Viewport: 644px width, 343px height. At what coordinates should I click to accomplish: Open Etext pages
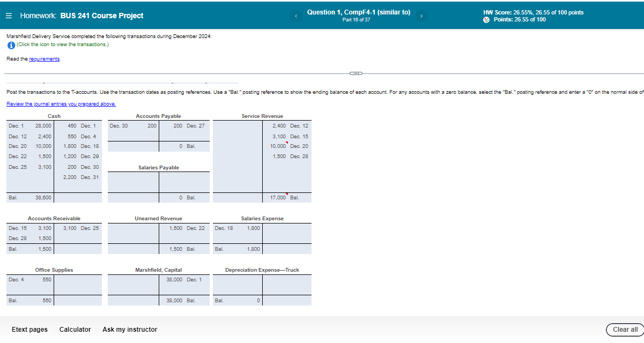[x=29, y=329]
